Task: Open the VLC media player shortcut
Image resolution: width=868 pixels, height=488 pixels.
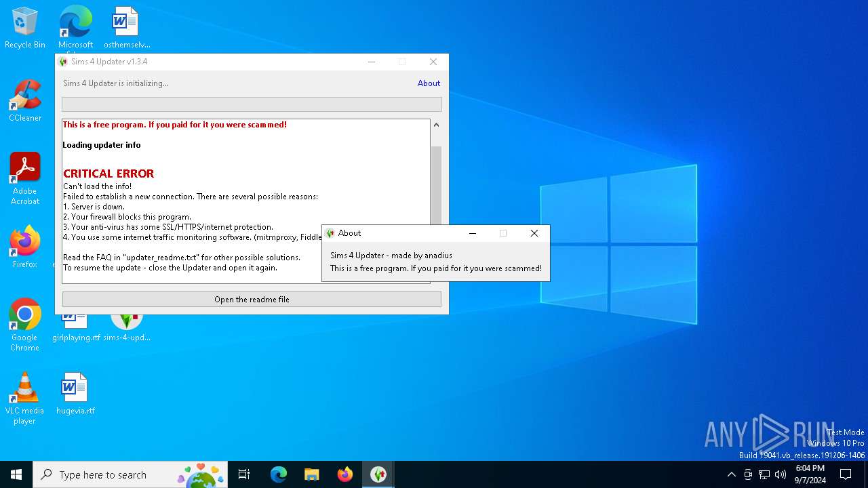Action: click(x=25, y=399)
